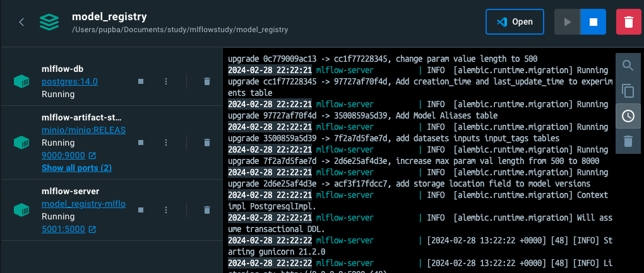Search the logs with magnifier icon
The image size is (644, 273).
coord(628,66)
